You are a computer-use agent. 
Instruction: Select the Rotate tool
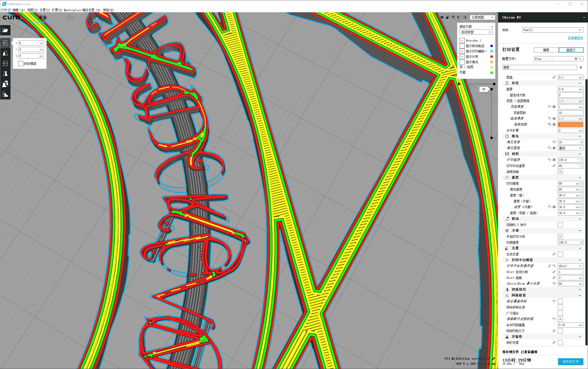pos(5,63)
